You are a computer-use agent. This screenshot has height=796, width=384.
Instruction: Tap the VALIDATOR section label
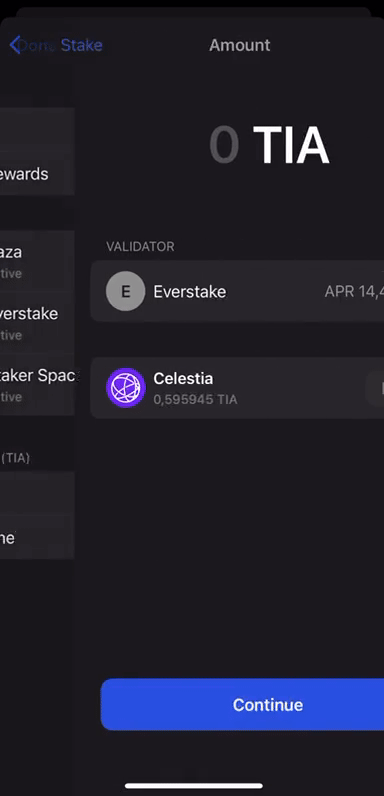click(140, 247)
